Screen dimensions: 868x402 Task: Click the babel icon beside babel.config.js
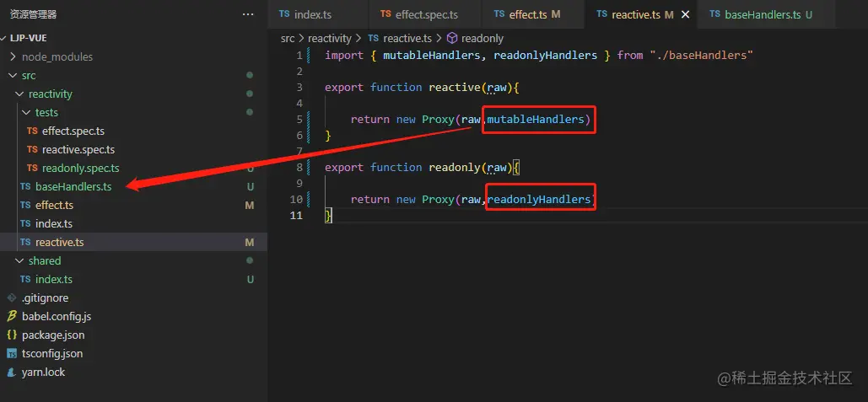pyautogui.click(x=12, y=316)
